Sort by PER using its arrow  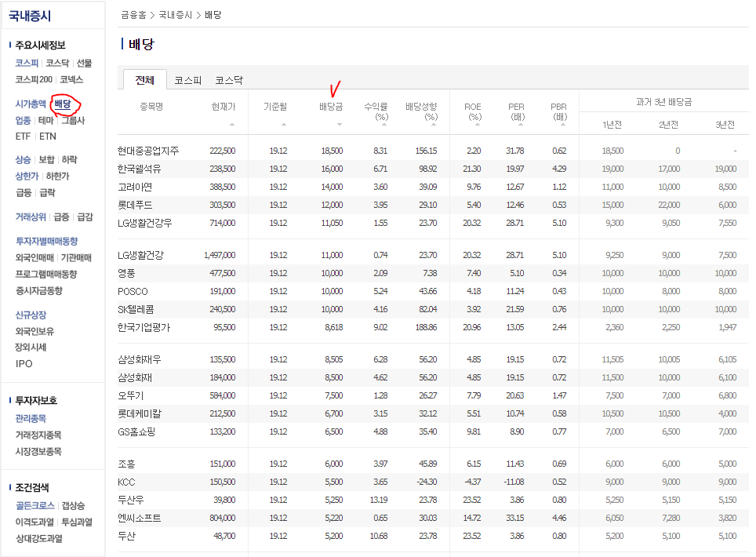pyautogui.click(x=520, y=125)
